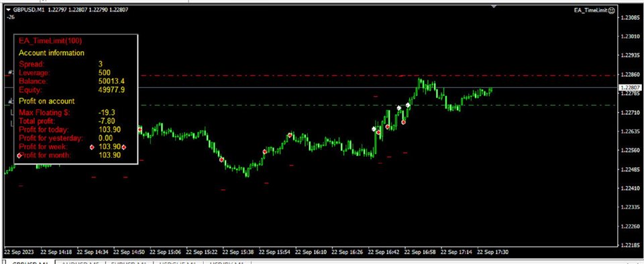
Task: Click the 22 Sep 16:58 time axis label
Action: (421, 251)
